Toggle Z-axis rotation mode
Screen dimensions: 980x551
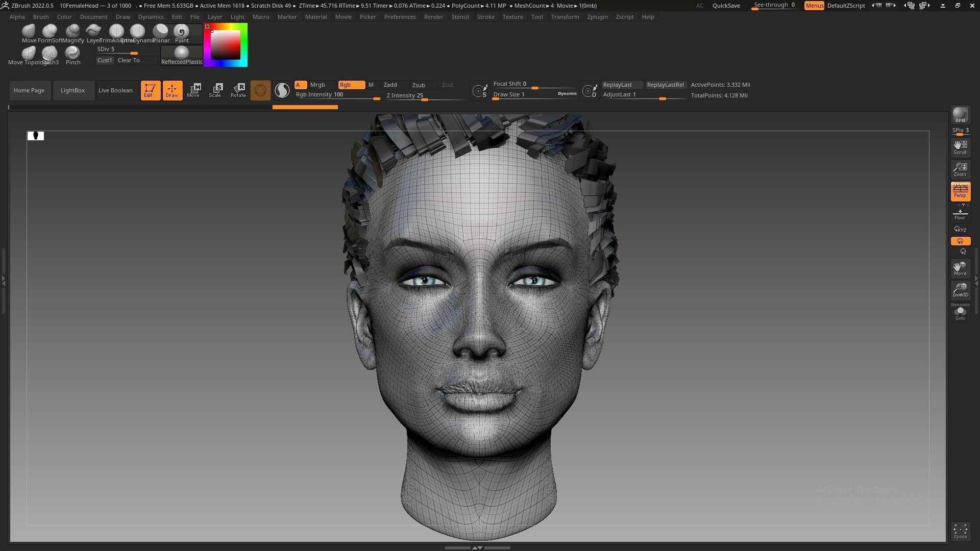click(x=963, y=252)
